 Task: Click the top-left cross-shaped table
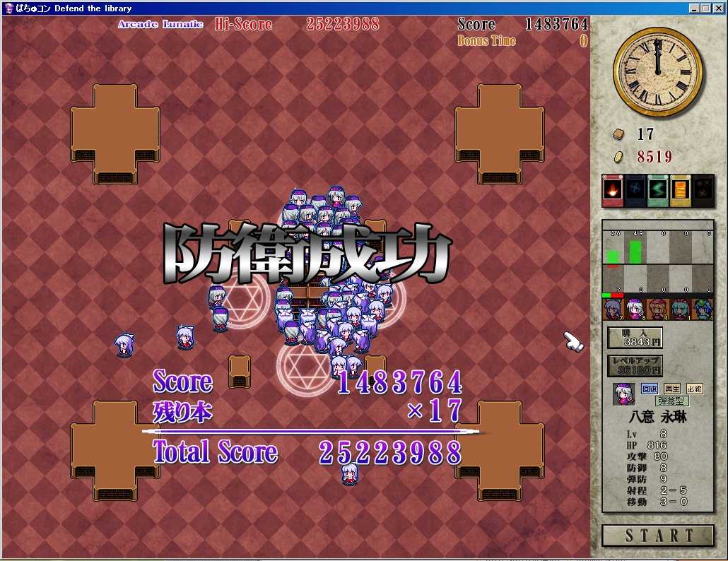[x=115, y=134]
